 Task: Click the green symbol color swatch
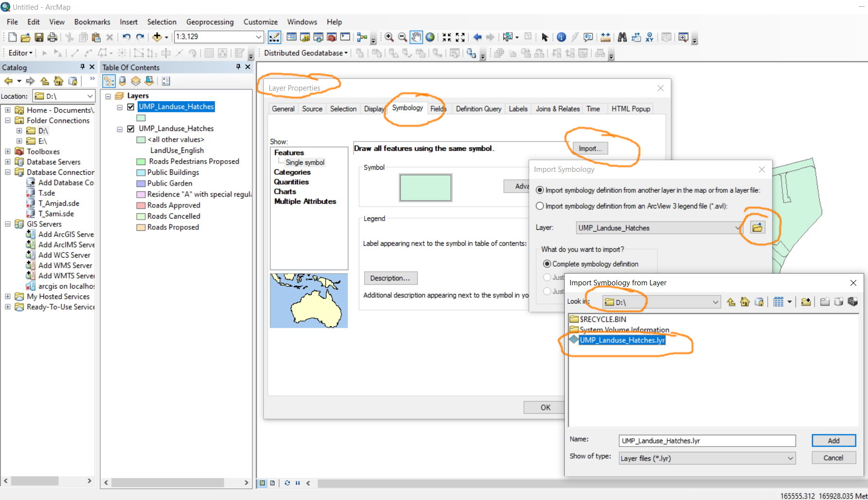[425, 187]
